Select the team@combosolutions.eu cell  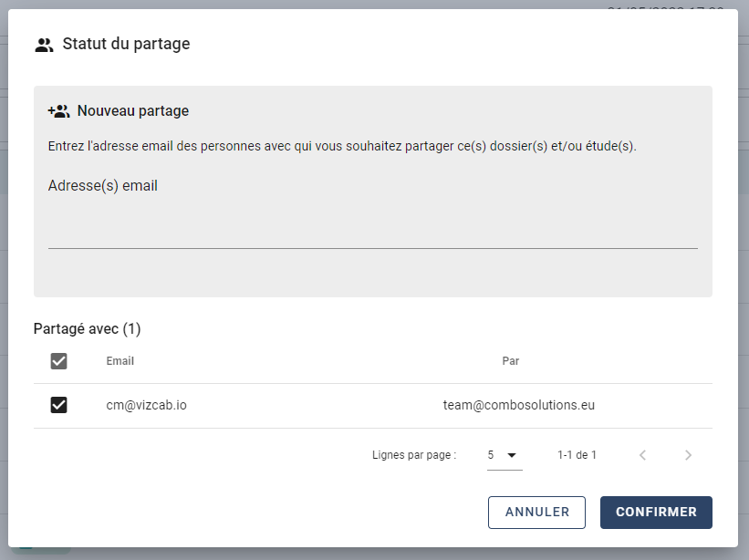click(519, 405)
